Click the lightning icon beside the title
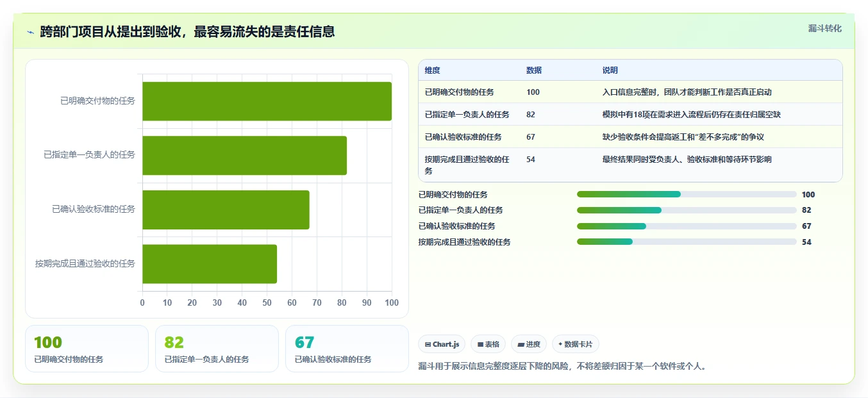The width and height of the screenshot is (868, 398). (30, 31)
